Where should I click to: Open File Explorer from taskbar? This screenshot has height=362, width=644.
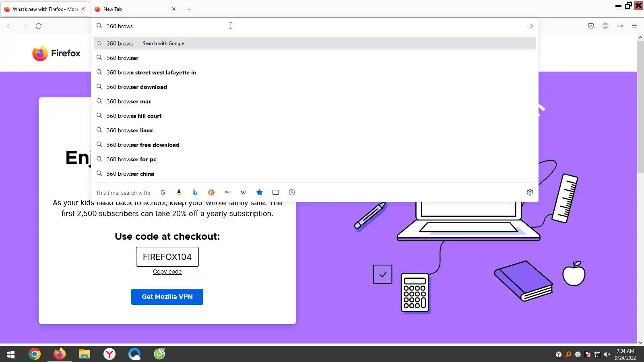coord(85,354)
